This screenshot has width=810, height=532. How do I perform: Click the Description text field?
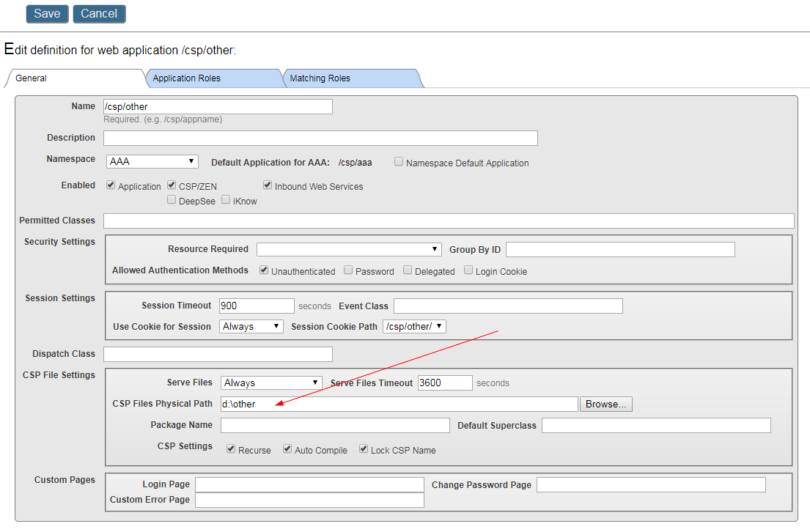320,138
